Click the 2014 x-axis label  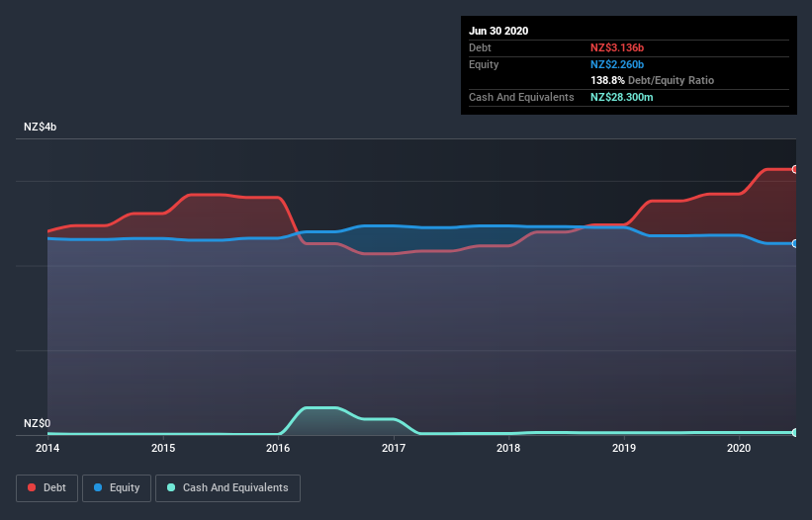[47, 448]
